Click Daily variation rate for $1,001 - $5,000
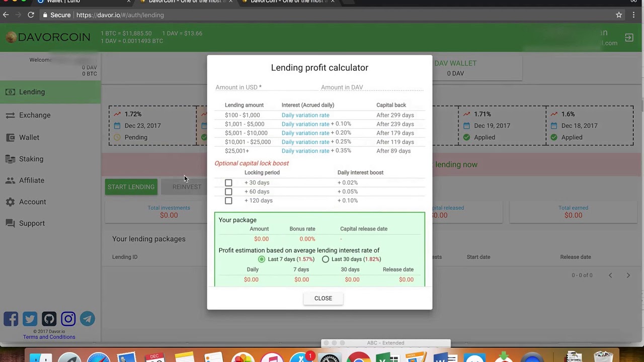The image size is (644, 362). click(305, 124)
